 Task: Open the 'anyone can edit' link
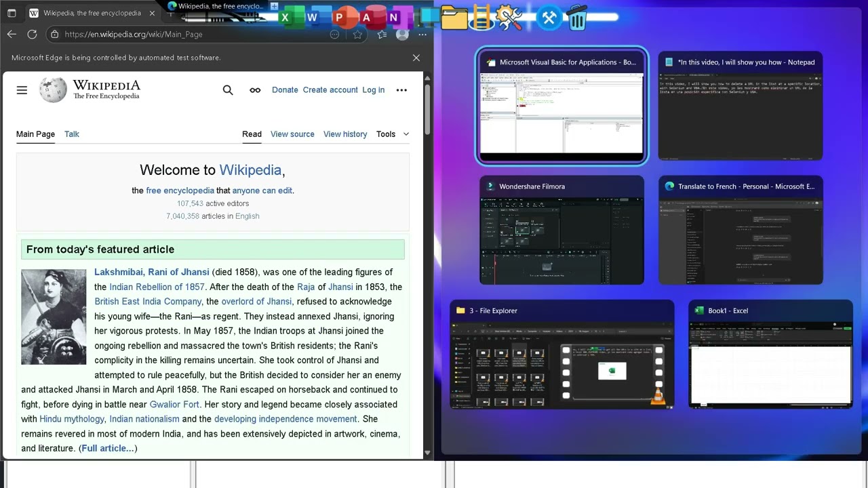tap(262, 190)
